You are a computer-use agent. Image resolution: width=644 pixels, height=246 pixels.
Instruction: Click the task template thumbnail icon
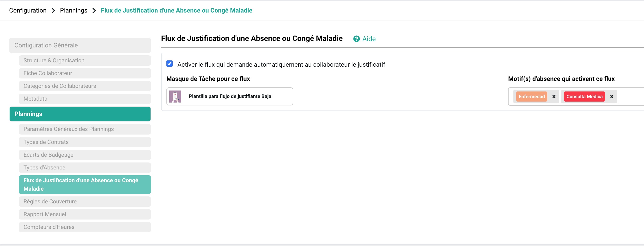click(x=175, y=97)
